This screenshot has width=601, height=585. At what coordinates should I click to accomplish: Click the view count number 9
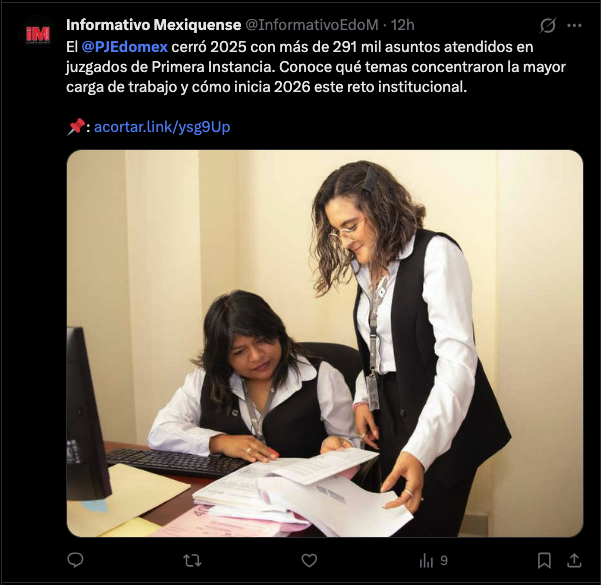pos(444,561)
